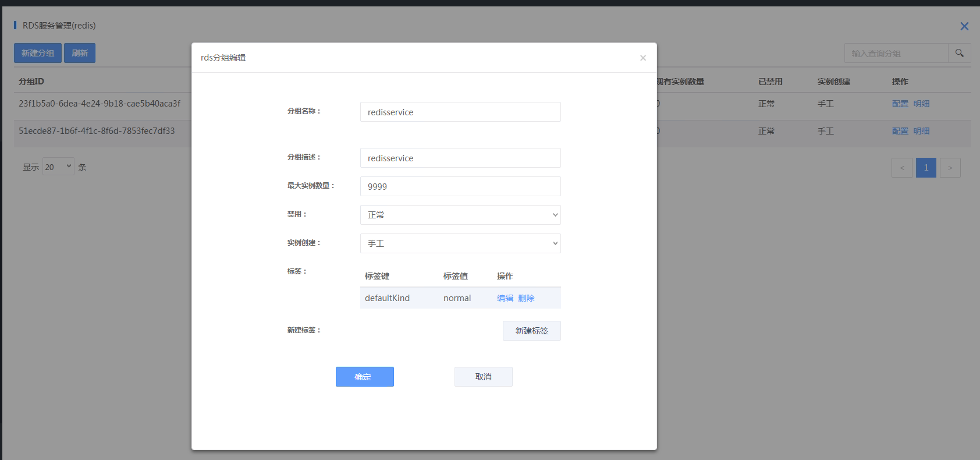Click the 刷新 button
980x460 pixels.
[80, 53]
